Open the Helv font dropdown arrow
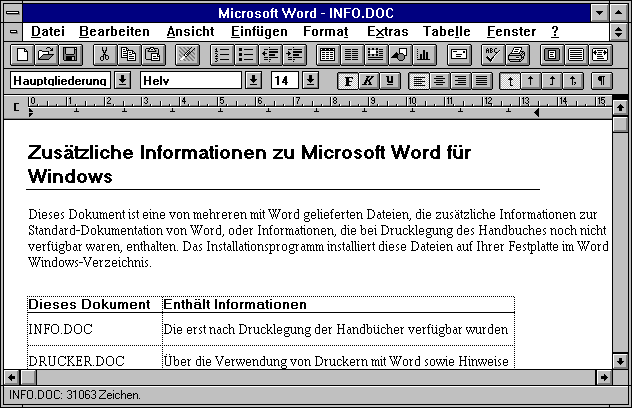The height and width of the screenshot is (408, 632). click(x=254, y=81)
